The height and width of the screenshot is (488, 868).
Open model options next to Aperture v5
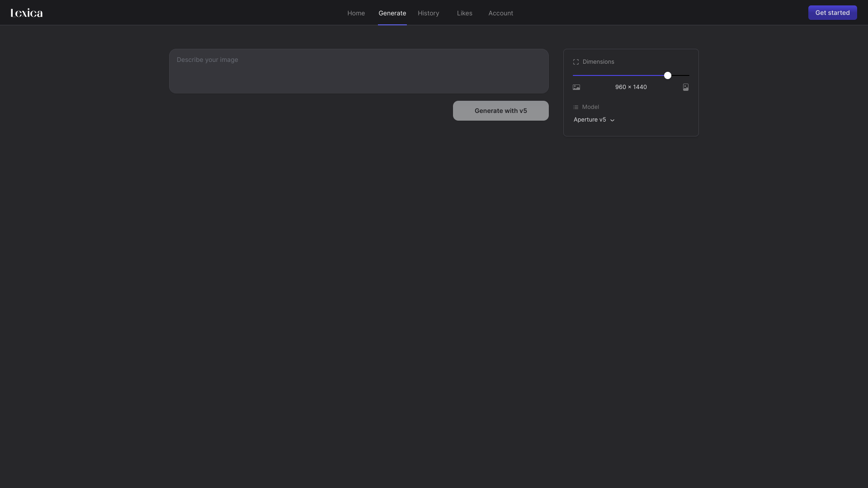pyautogui.click(x=612, y=120)
